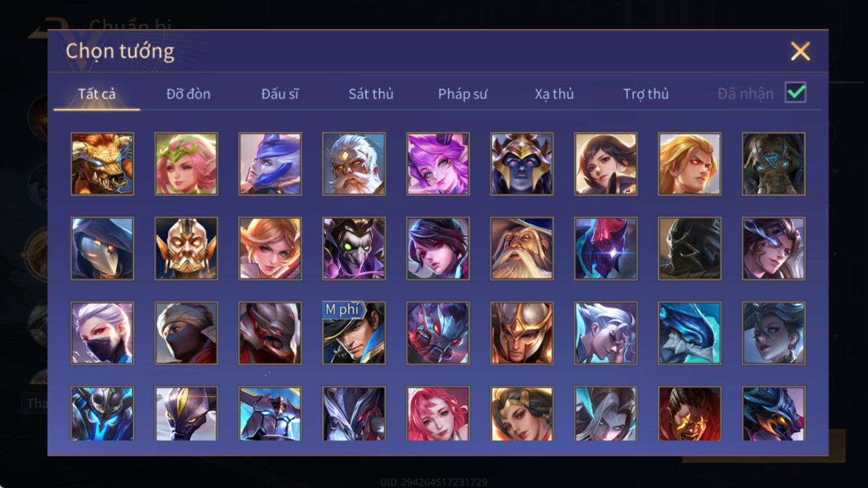
Task: Choose the pink-haired elf hero with leaf crown
Action: point(186,164)
